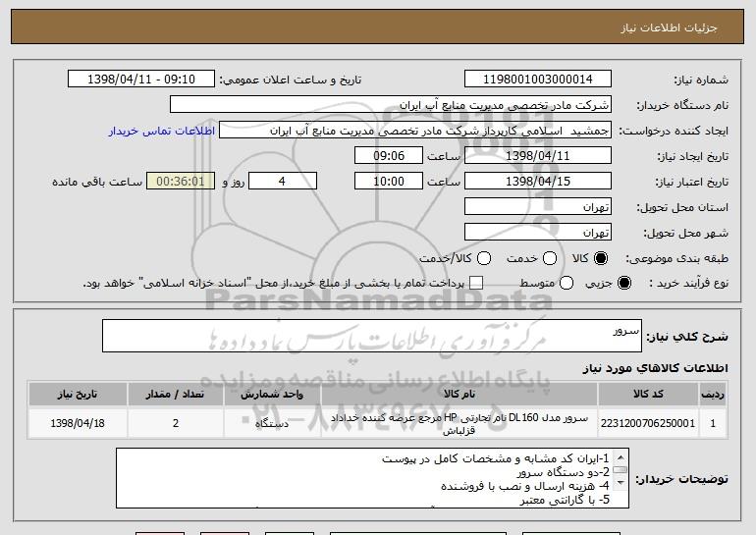Choose the متوسط purchase process option
The width and height of the screenshot is (756, 535).
coord(567,283)
